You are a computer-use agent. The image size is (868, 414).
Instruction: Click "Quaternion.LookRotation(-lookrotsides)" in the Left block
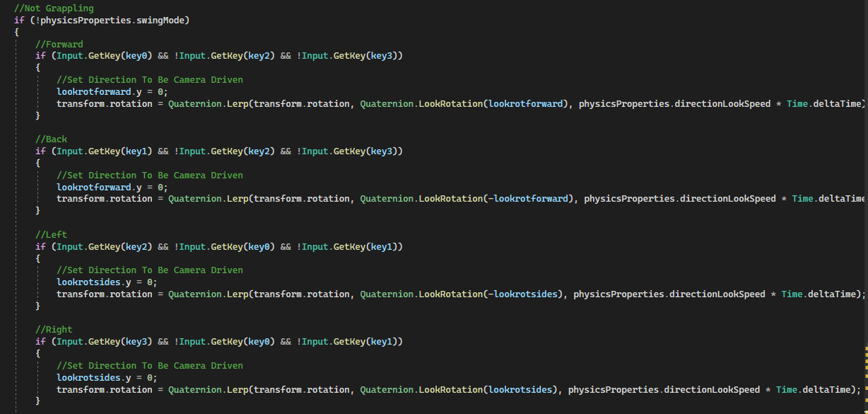click(x=462, y=294)
